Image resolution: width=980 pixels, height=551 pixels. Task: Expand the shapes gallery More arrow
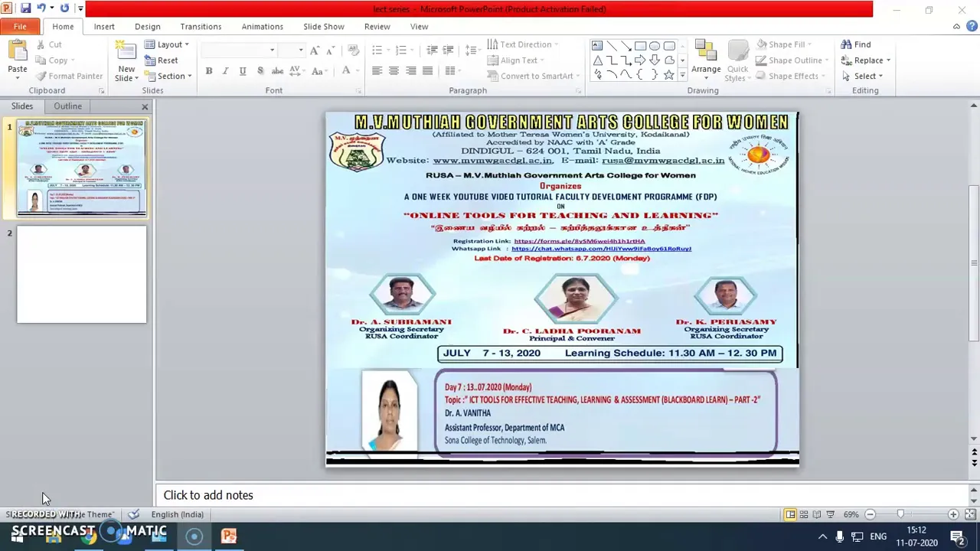pos(682,75)
